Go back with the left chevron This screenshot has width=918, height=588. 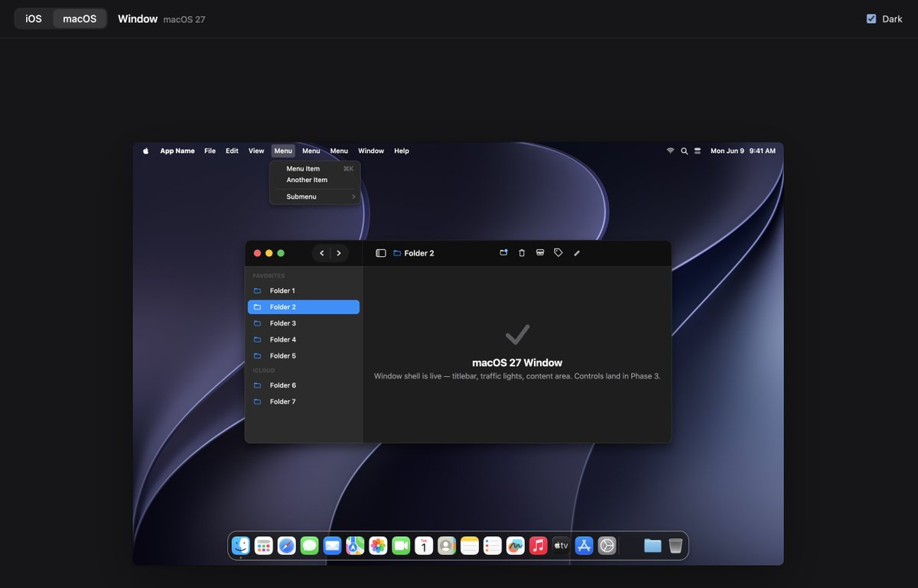click(x=322, y=253)
